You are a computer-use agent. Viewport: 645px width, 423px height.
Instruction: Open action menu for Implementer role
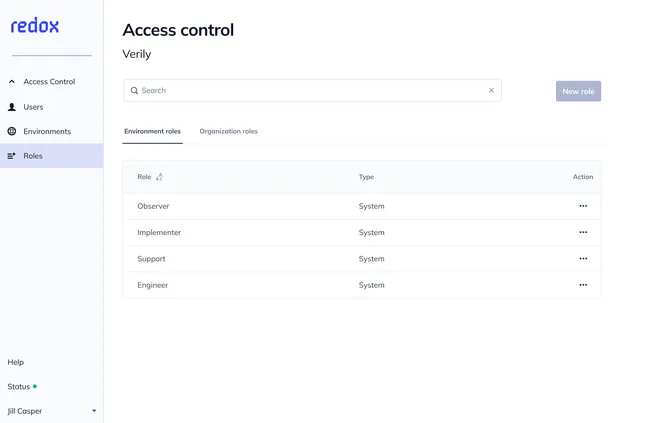[x=583, y=232]
